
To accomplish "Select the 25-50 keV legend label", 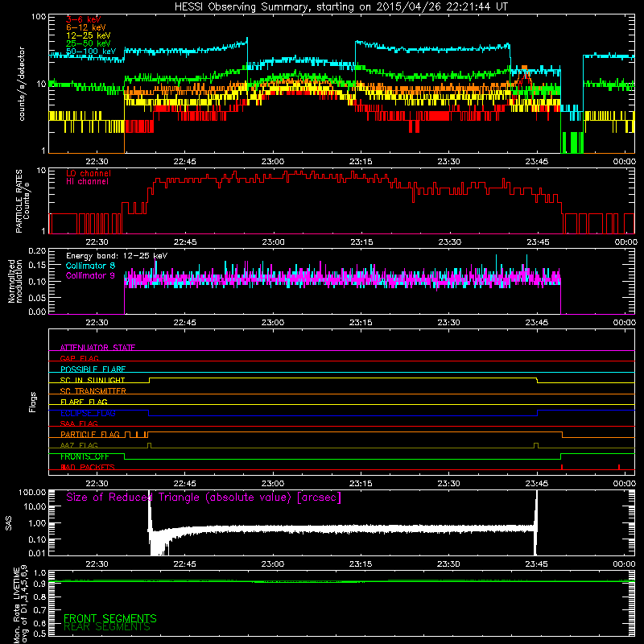I will (x=89, y=43).
